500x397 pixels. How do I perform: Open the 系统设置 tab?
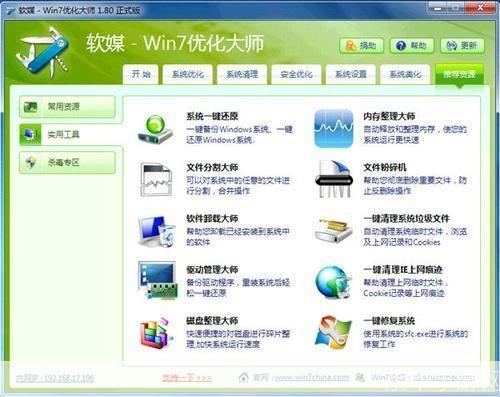pyautogui.click(x=351, y=74)
